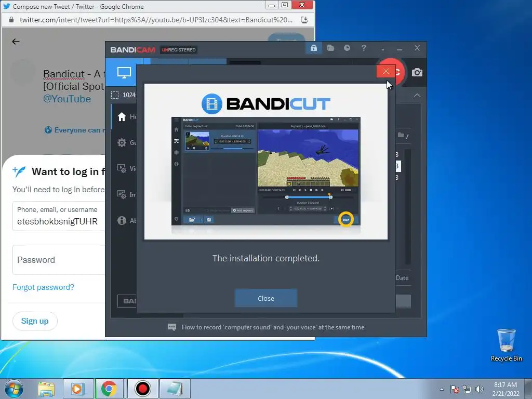
Task: Click the 'Everyone can reply' option in Twitter
Action: coord(75,130)
